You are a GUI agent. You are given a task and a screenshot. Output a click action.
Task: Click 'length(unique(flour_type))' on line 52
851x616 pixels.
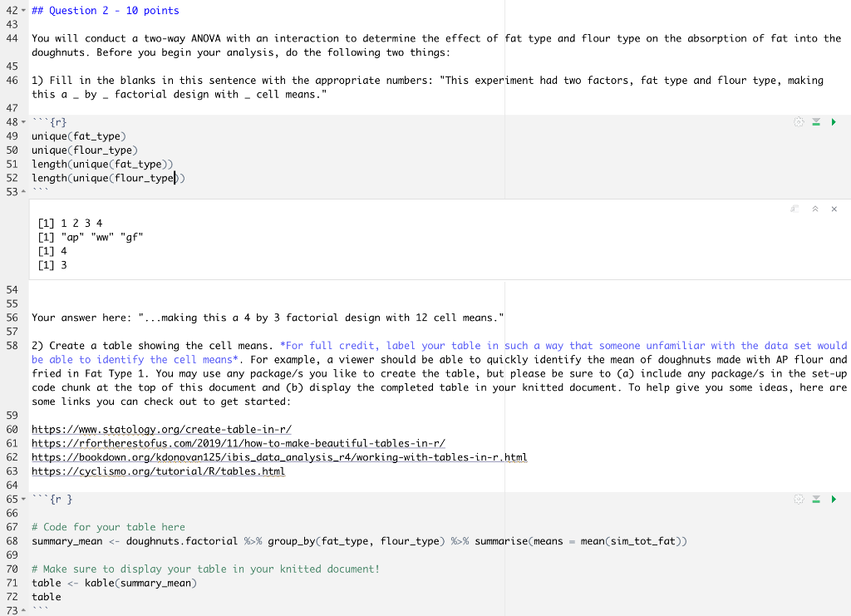tap(108, 178)
